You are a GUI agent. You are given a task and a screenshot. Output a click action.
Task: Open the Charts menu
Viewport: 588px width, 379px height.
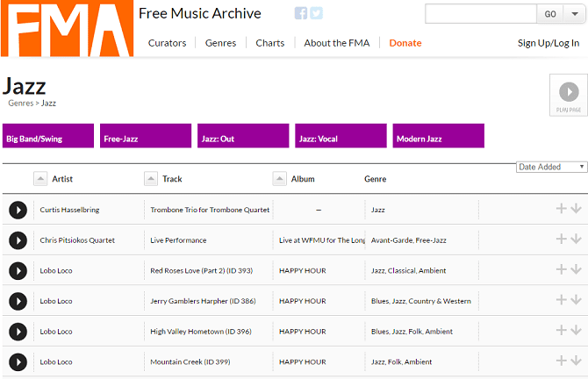pyautogui.click(x=270, y=43)
